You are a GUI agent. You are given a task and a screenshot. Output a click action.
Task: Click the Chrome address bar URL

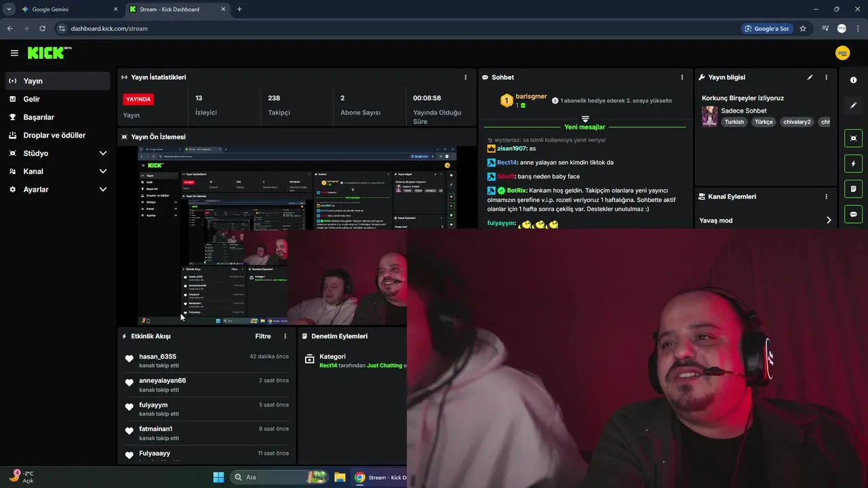[109, 28]
